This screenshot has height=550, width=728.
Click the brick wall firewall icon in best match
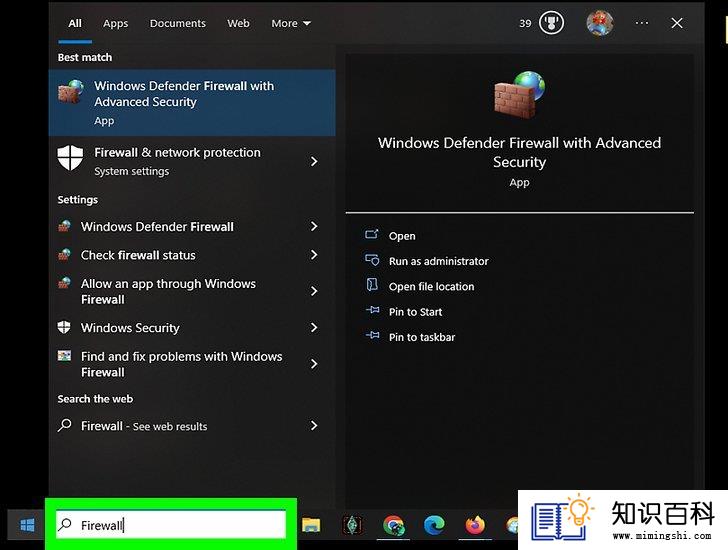click(71, 91)
